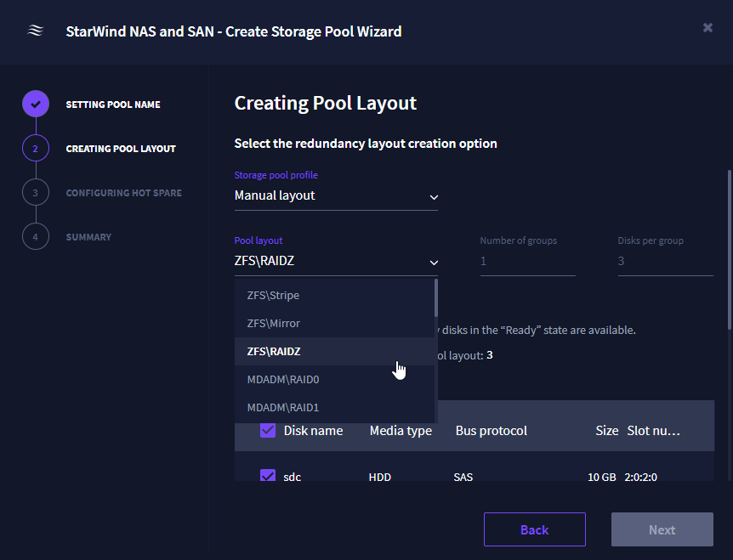
Task: Click the Back button
Action: pos(535,529)
